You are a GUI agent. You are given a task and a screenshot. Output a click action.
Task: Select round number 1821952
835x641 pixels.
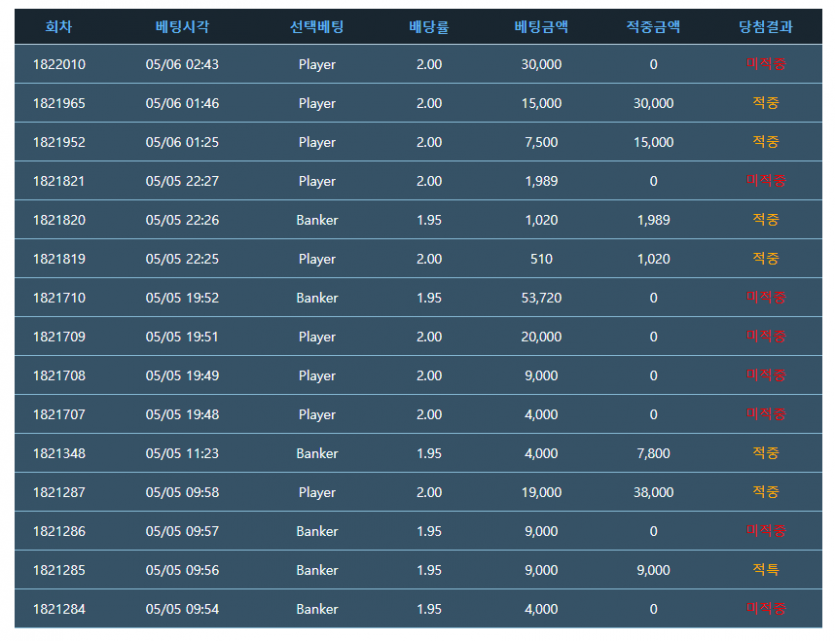(59, 142)
